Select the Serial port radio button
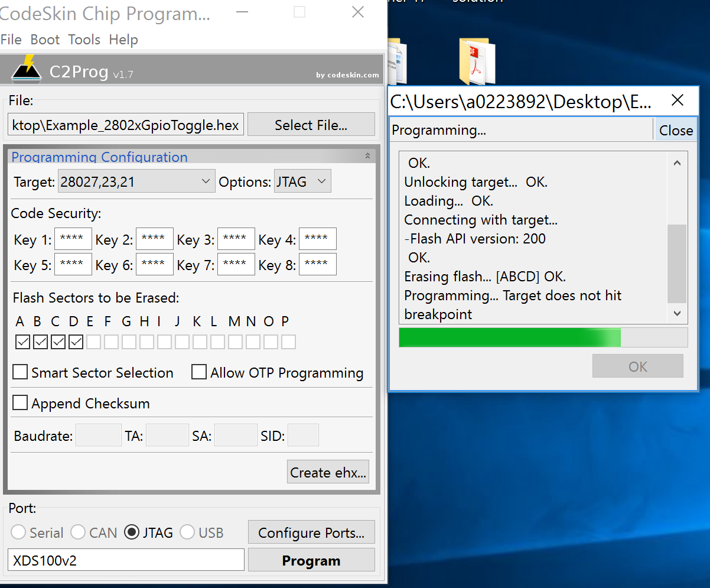Screen dimensions: 710x588 [x=18, y=532]
